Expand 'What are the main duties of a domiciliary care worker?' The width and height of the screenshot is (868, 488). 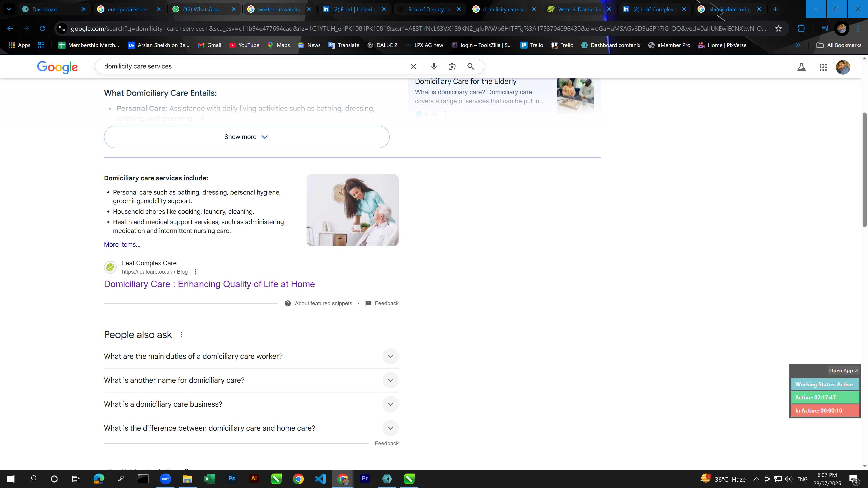(x=251, y=356)
